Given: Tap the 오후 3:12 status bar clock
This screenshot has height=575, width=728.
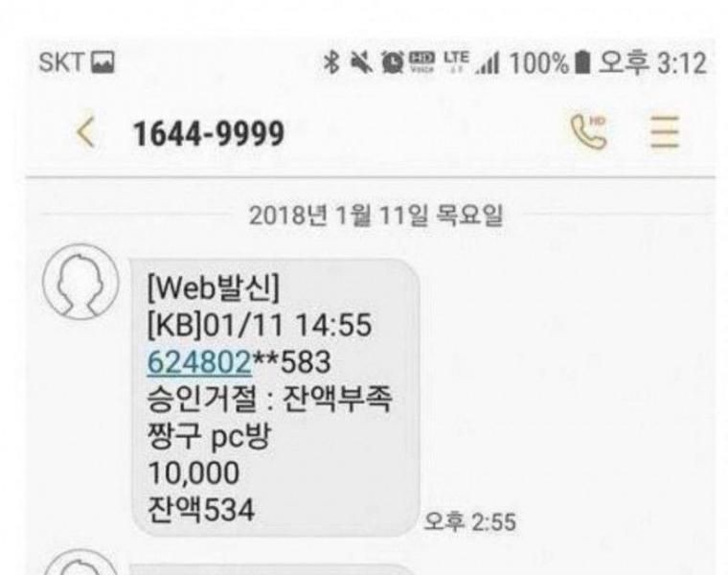Looking at the screenshot, I should coord(652,62).
